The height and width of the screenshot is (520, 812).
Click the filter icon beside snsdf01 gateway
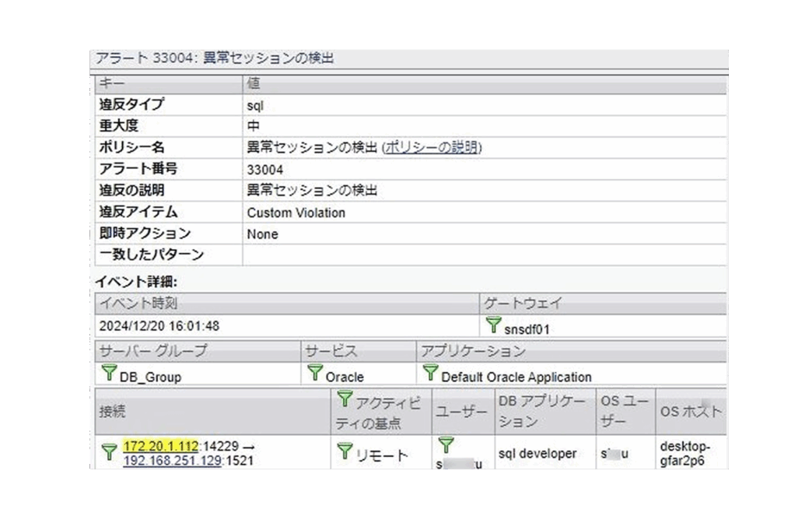point(493,325)
